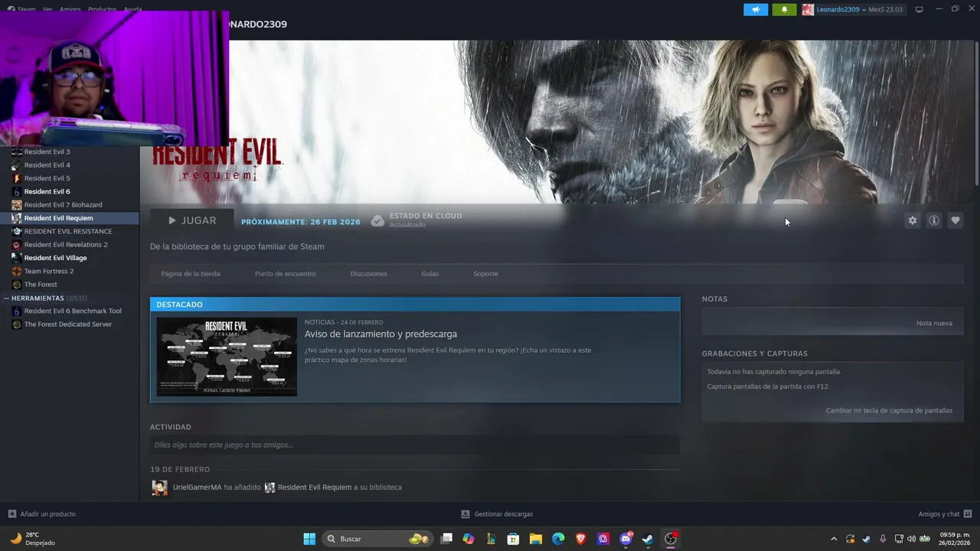Open Amigos y chat panel
This screenshot has height=551, width=980.
point(945,514)
